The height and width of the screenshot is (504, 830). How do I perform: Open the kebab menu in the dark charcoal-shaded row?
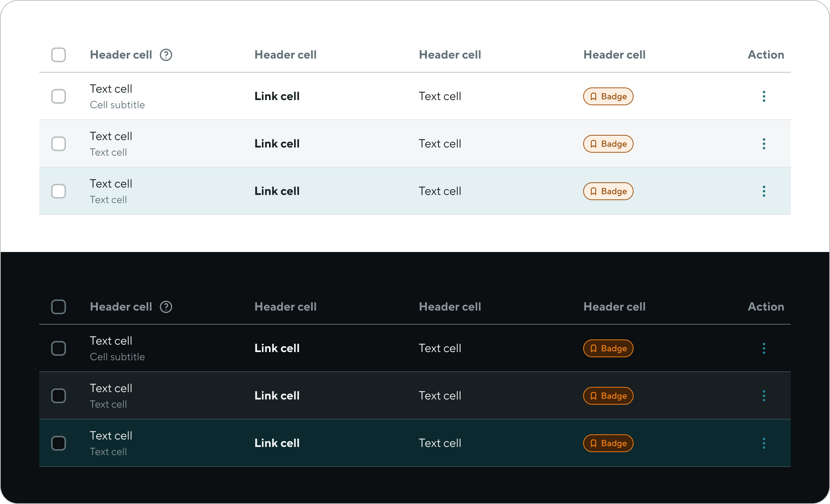coord(764,396)
